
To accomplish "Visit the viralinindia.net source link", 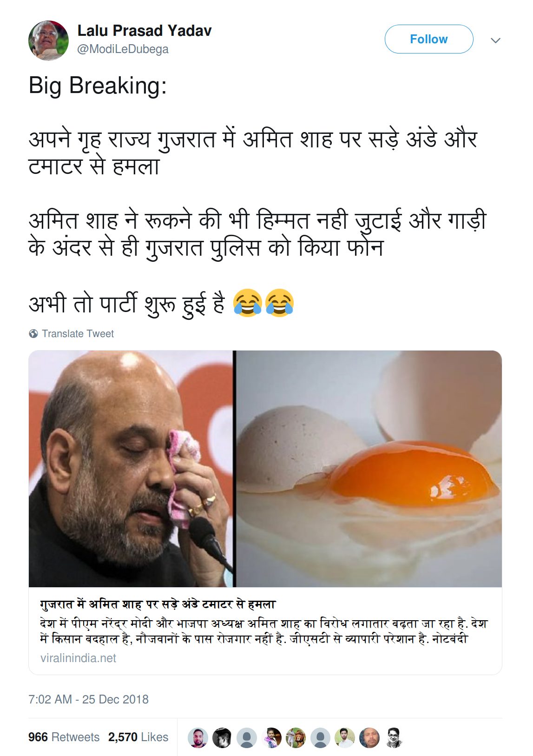I will coord(78,658).
